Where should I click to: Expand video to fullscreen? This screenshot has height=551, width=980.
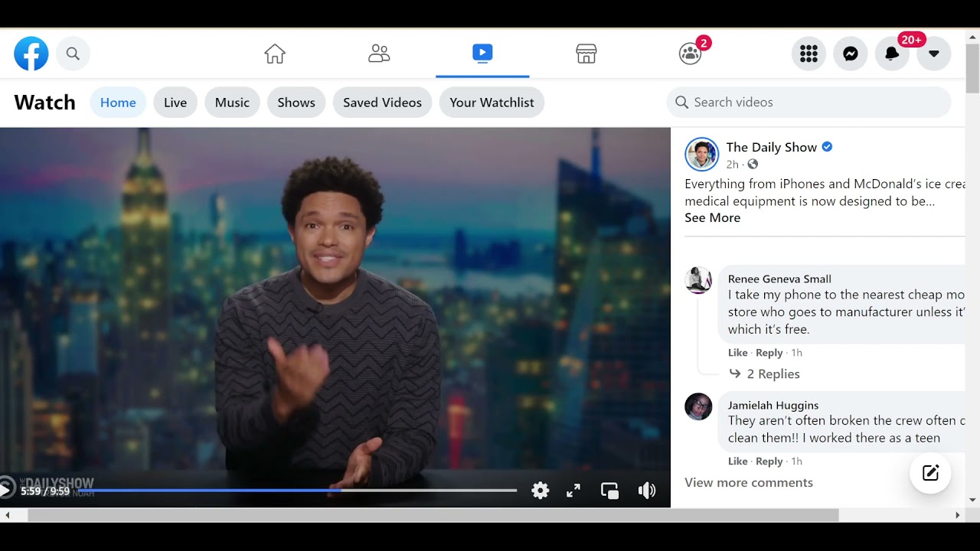click(573, 491)
